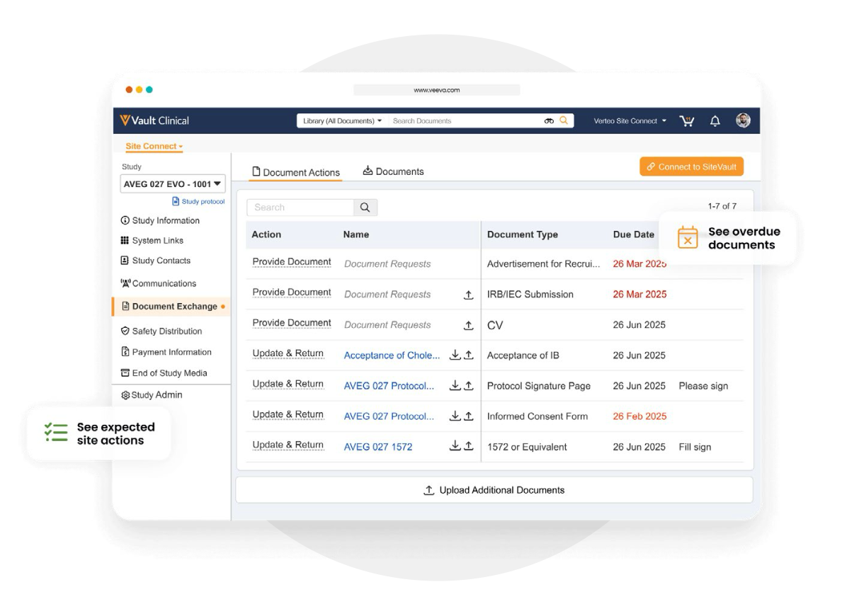Download the AVEG 027 1572 document
Viewport: 847px width, 616px height.
pyautogui.click(x=455, y=446)
